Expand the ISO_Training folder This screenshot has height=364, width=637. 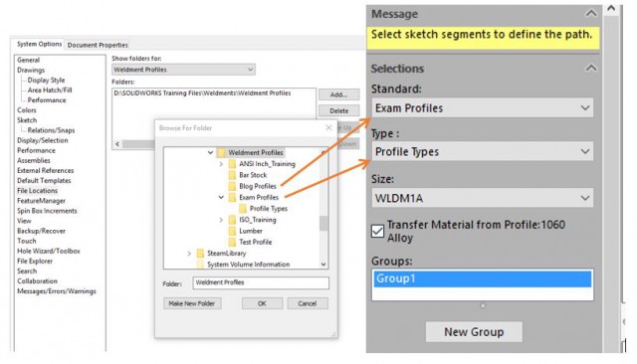[221, 220]
